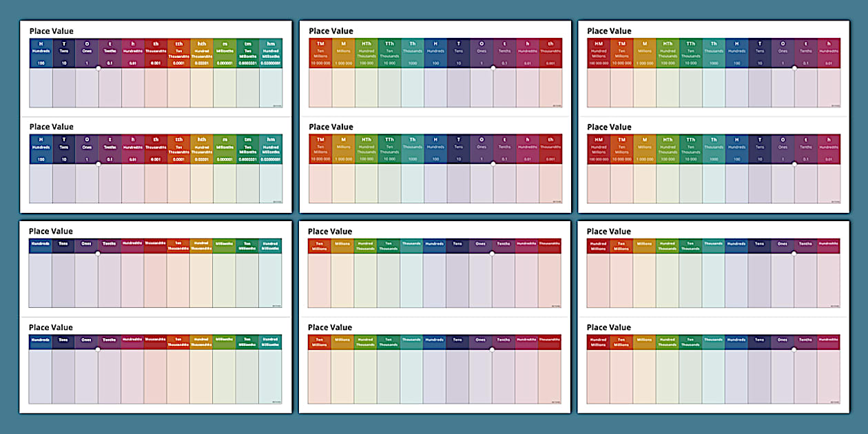Click the decimal point circle in the top-left sheet's upper chart
This screenshot has height=434, width=868.
(x=99, y=68)
